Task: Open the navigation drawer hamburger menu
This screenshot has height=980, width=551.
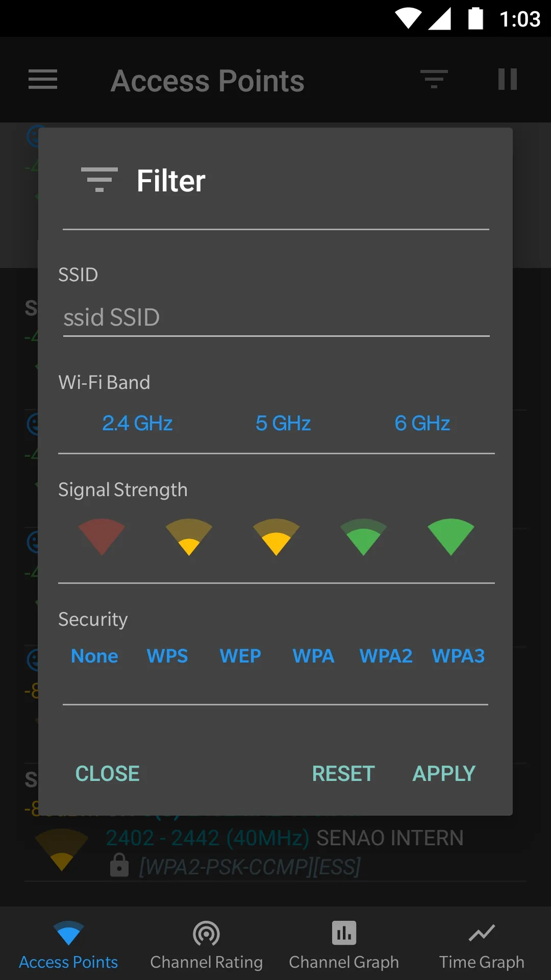Action: click(42, 80)
